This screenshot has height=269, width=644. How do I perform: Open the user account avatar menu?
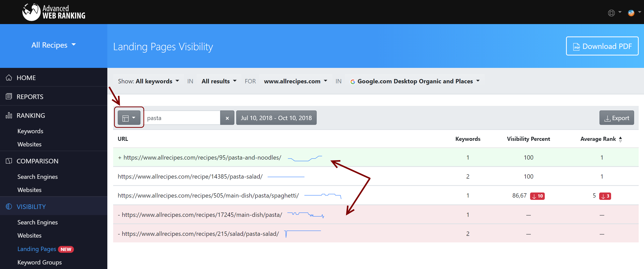634,13
